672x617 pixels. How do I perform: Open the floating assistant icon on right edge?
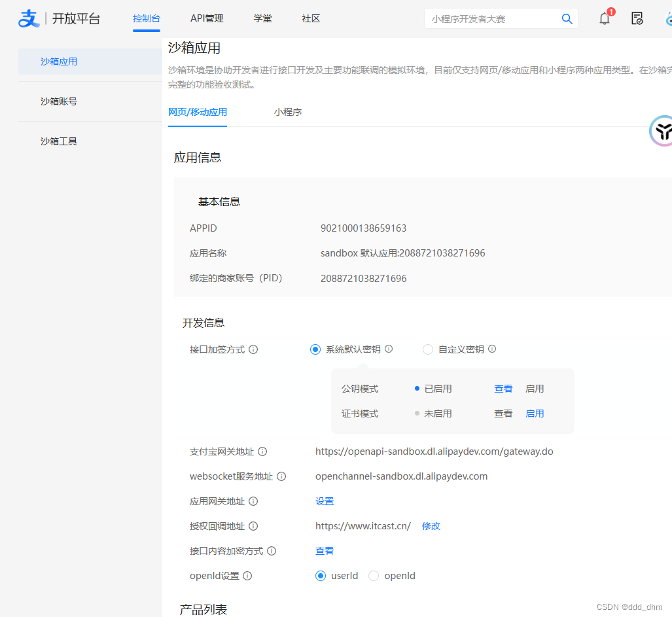[x=663, y=131]
